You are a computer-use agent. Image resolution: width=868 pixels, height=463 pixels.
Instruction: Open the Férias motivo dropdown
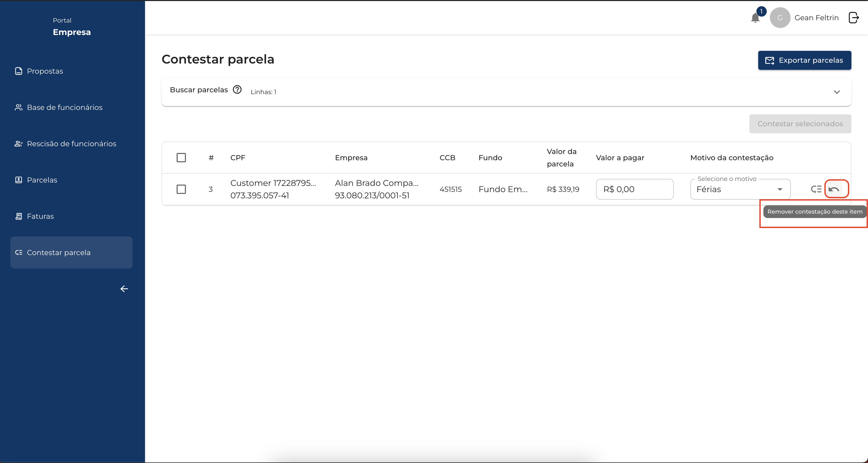pyautogui.click(x=740, y=189)
